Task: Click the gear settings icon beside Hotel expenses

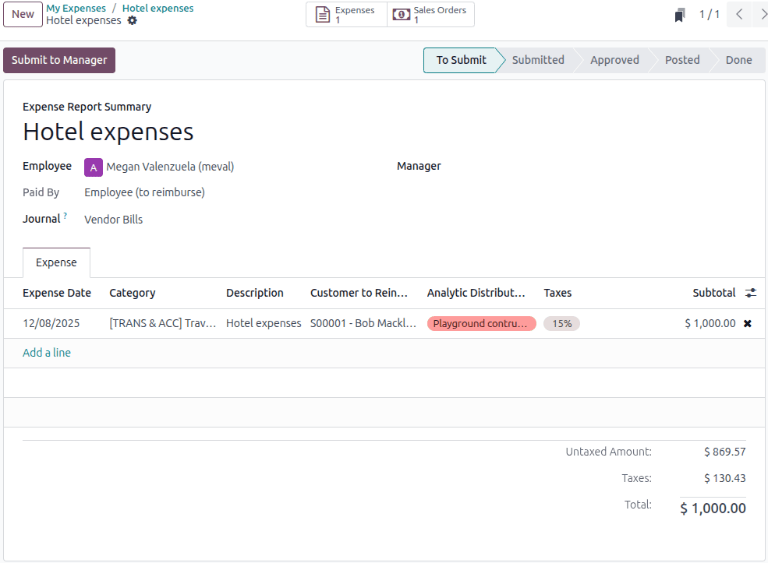Action: tap(132, 21)
